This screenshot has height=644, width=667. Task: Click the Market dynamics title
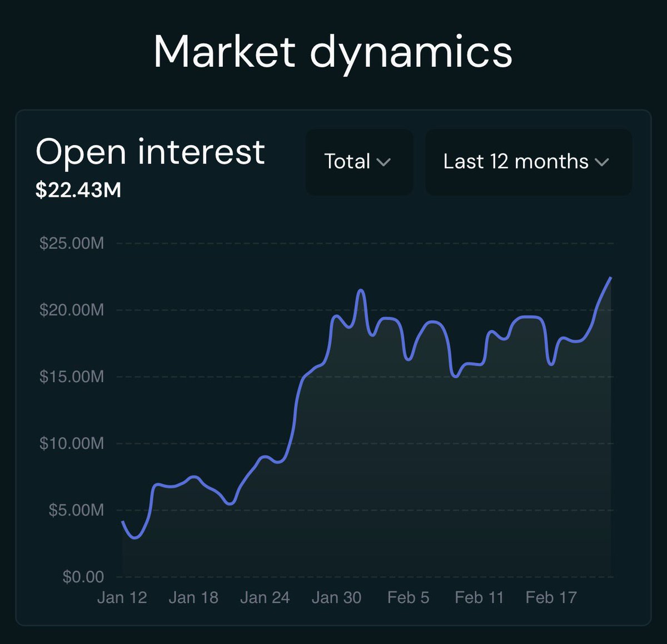click(x=333, y=52)
